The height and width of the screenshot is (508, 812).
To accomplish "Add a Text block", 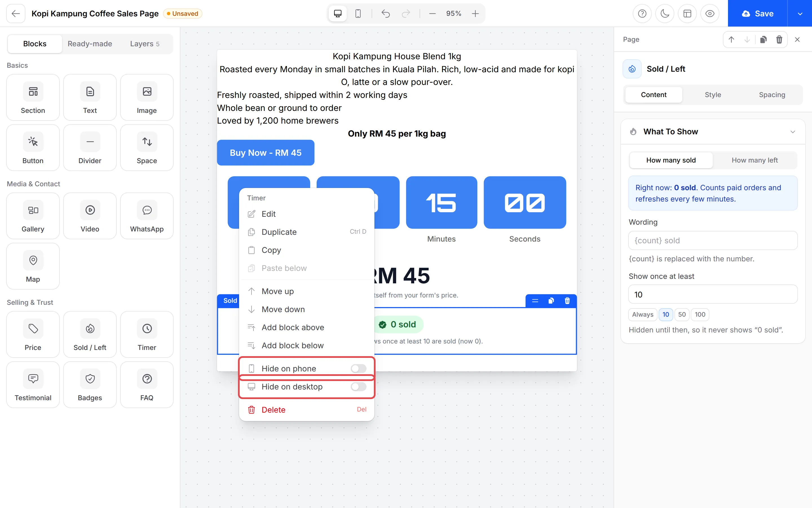I will [90, 97].
